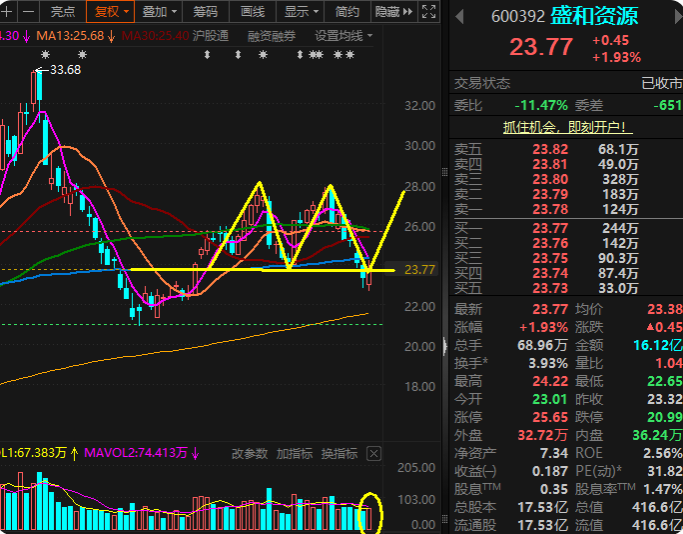The image size is (683, 534).
Task: Click the MAVOL2:74.413万 label
Action: pos(135,453)
